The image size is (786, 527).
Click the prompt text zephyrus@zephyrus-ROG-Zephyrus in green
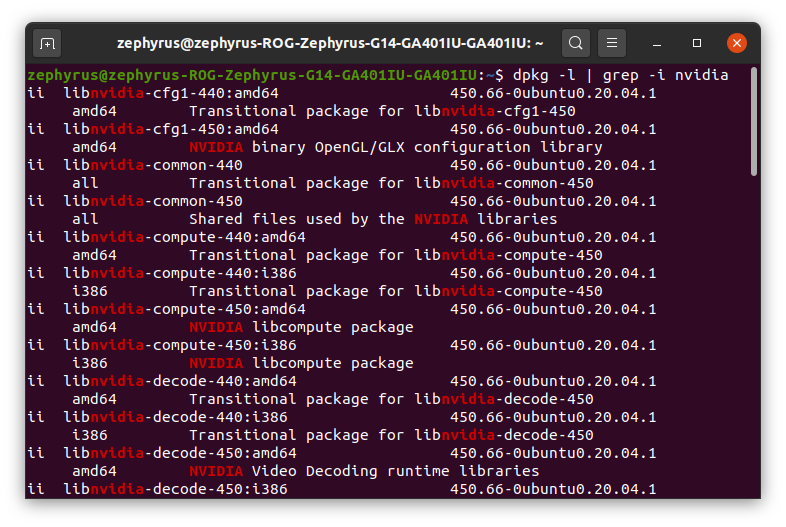point(252,75)
